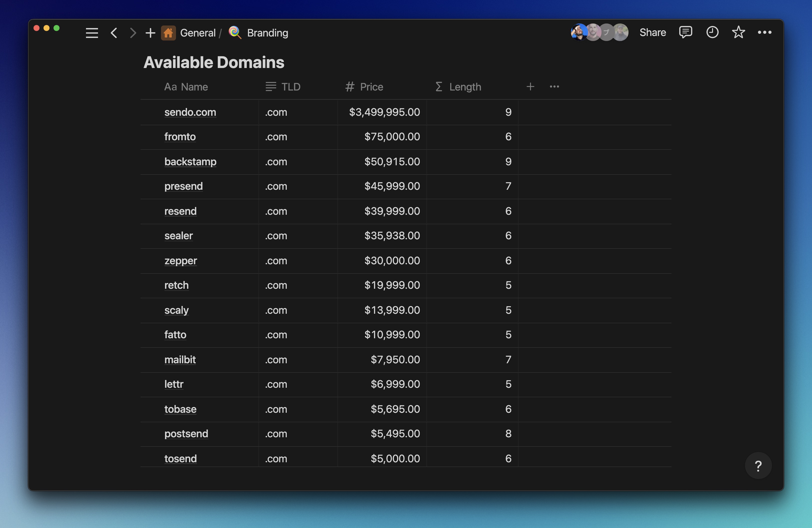Image resolution: width=812 pixels, height=528 pixels.
Task: Open the help question mark button
Action: [758, 466]
